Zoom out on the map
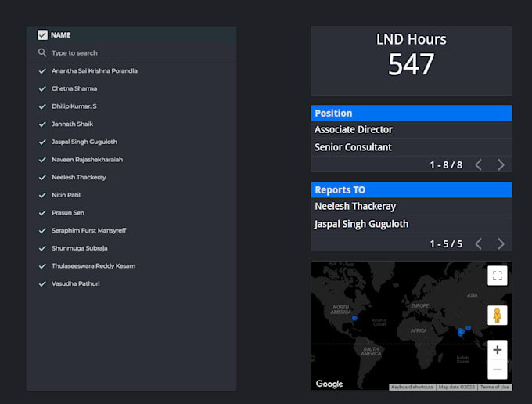Screen dimensions: 532x404 point(498,370)
